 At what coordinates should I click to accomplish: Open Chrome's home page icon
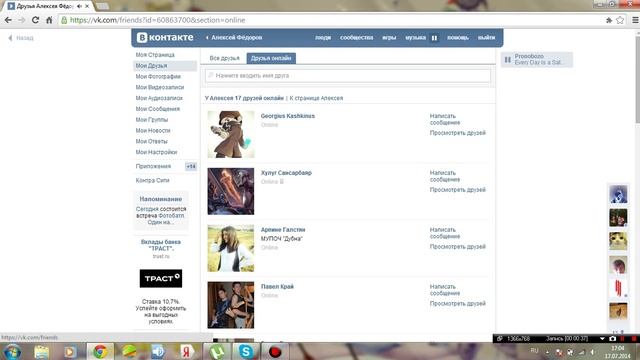[x=49, y=20]
